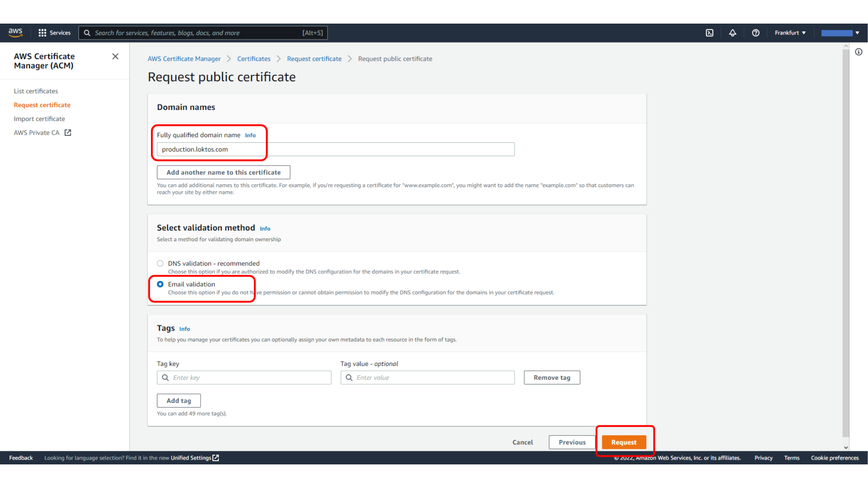Click Request certificate breadcrumb link
Image resolution: width=868 pixels, height=488 pixels.
pos(314,59)
